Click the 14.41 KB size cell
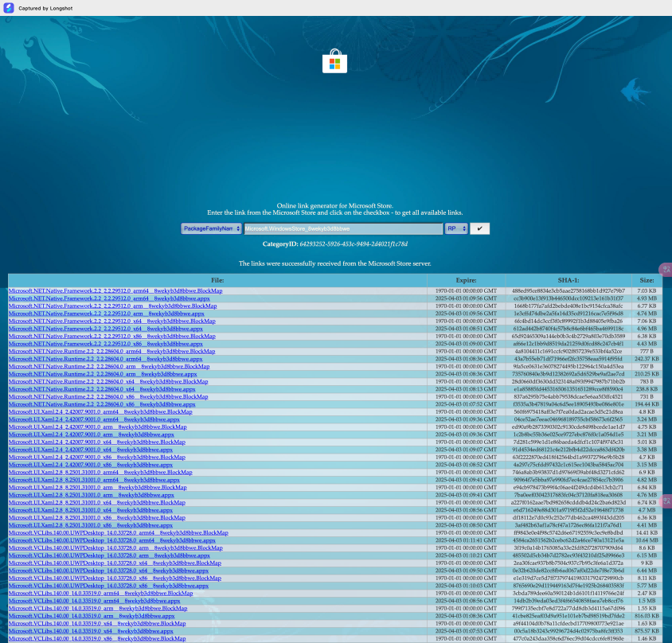This screenshot has height=643, width=672. click(647, 533)
